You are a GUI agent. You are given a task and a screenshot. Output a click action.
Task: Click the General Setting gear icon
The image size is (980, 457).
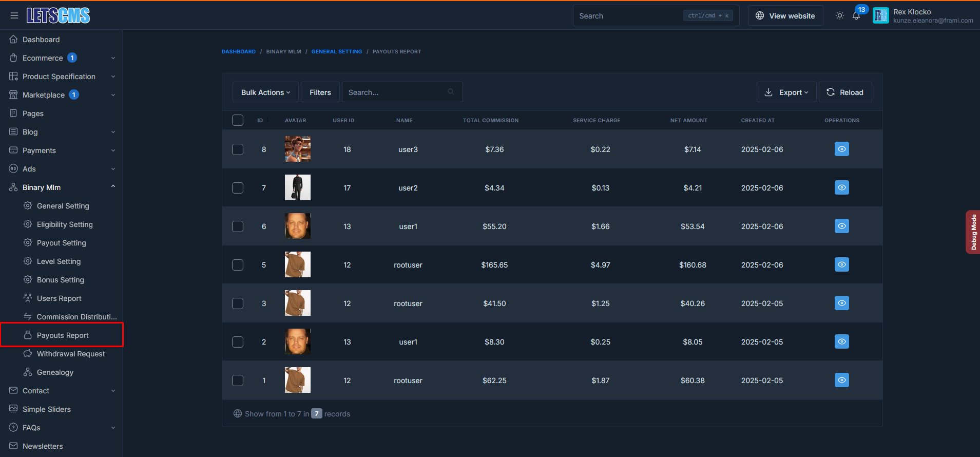click(x=28, y=205)
